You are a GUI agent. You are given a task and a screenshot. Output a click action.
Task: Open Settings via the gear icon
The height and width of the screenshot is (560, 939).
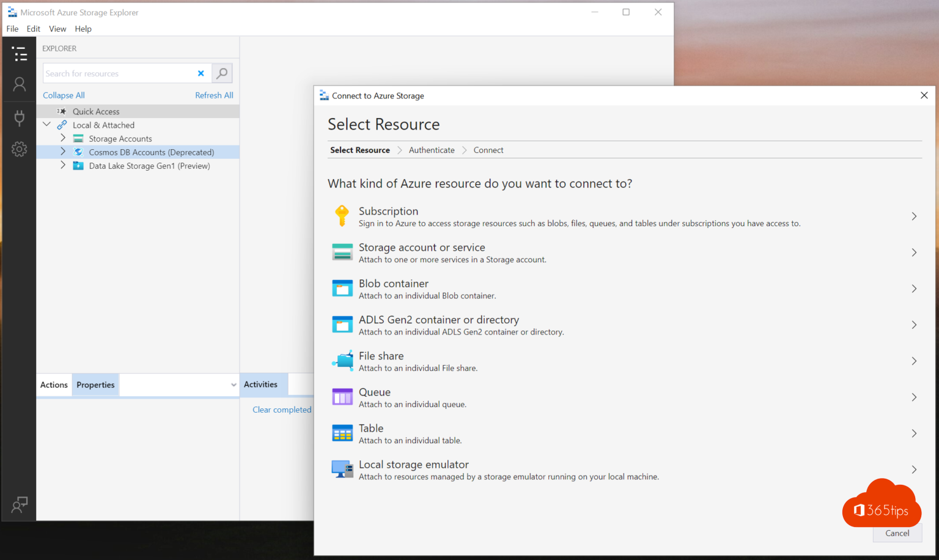(19, 149)
